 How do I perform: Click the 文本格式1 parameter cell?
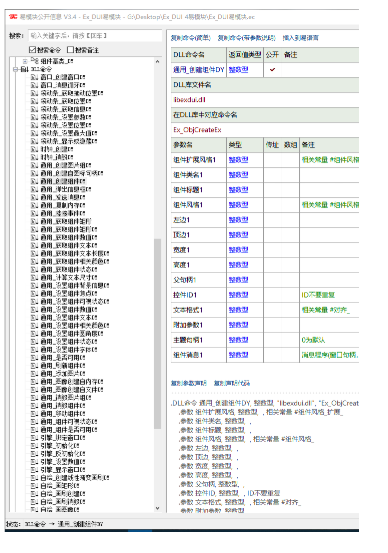199,310
